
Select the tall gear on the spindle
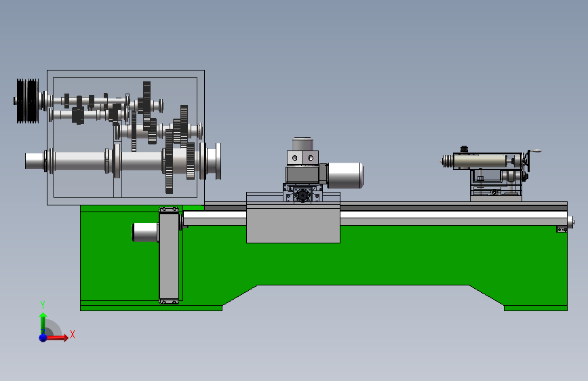[x=169, y=161]
